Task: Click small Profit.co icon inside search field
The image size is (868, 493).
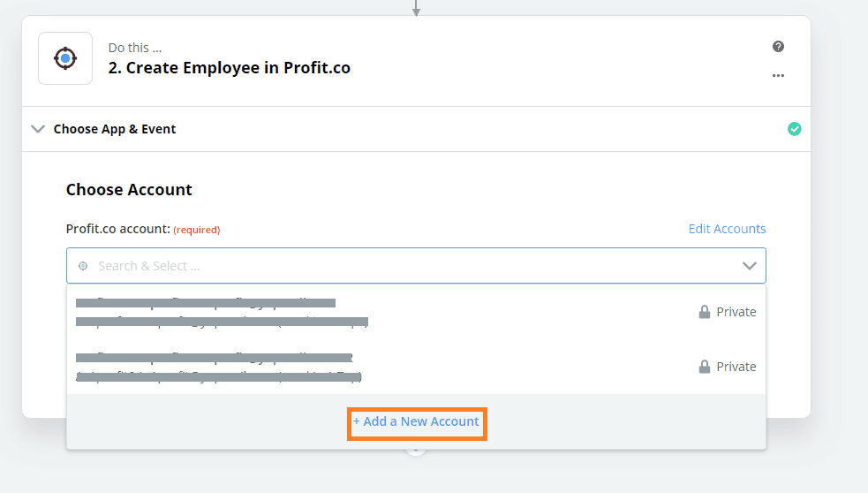Action: [x=83, y=266]
